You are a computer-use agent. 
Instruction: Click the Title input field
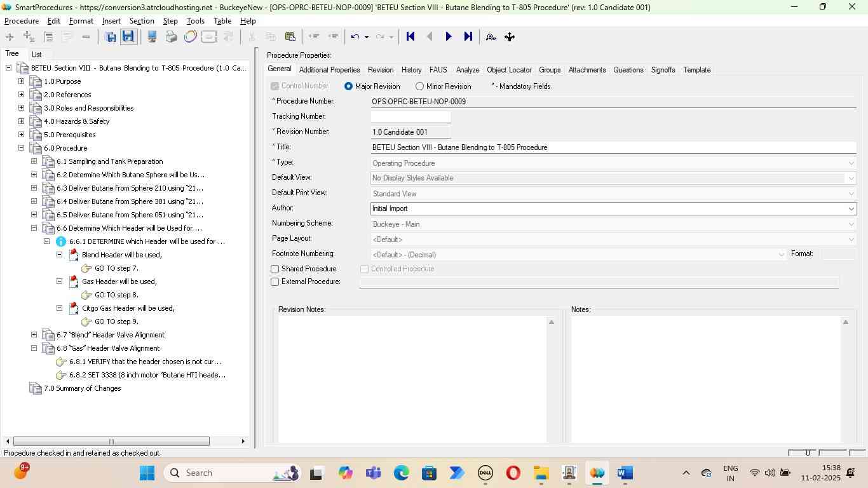coord(614,147)
